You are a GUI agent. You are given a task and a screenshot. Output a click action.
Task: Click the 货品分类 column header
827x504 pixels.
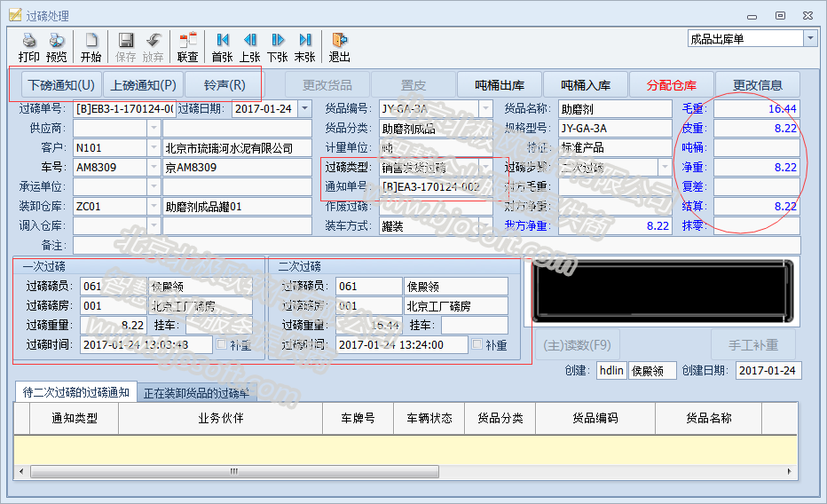[x=500, y=418]
